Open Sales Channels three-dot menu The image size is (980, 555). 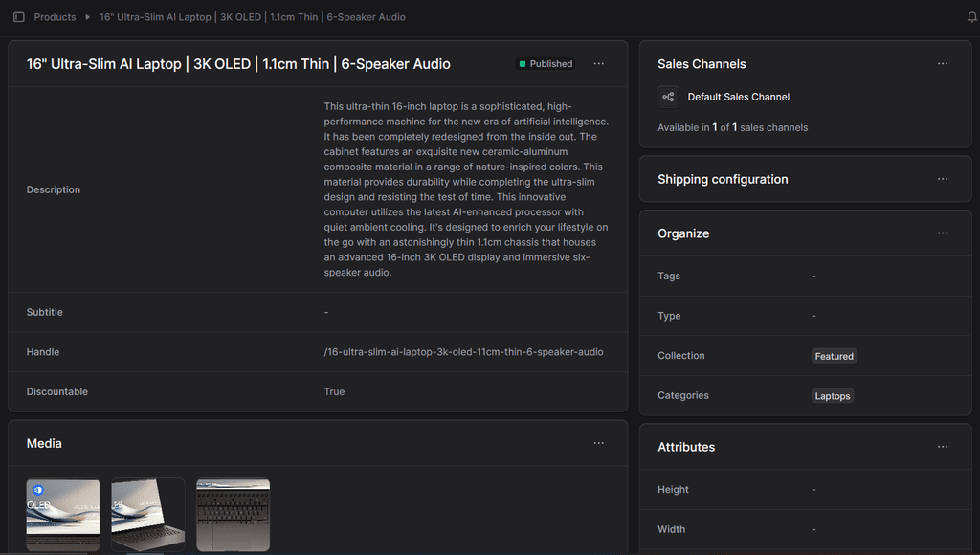pyautogui.click(x=943, y=64)
